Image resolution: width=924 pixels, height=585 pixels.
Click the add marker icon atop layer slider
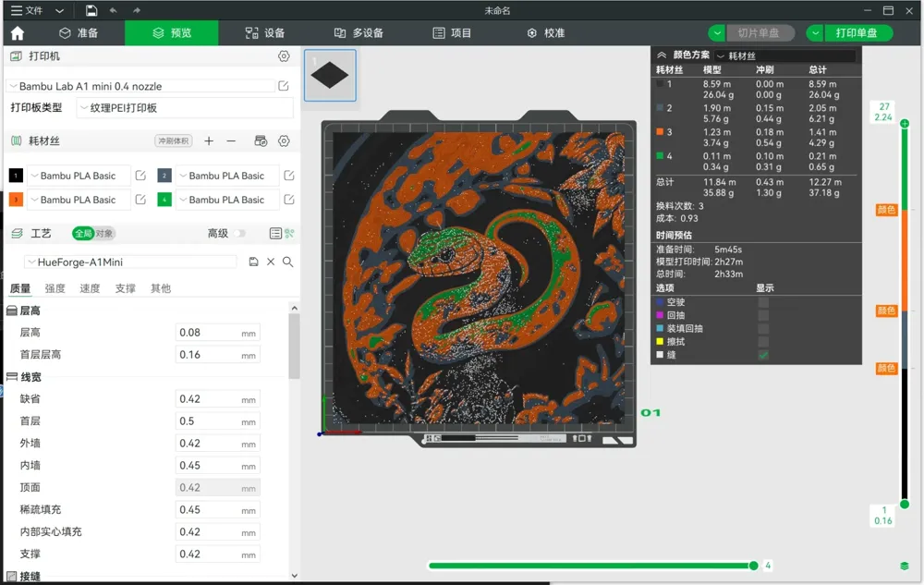[x=905, y=123]
